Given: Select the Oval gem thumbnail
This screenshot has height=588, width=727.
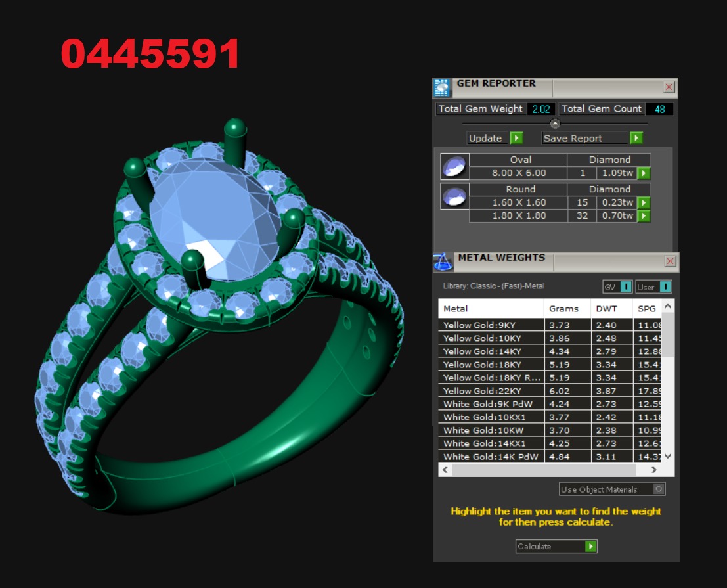Looking at the screenshot, I should pos(454,166).
